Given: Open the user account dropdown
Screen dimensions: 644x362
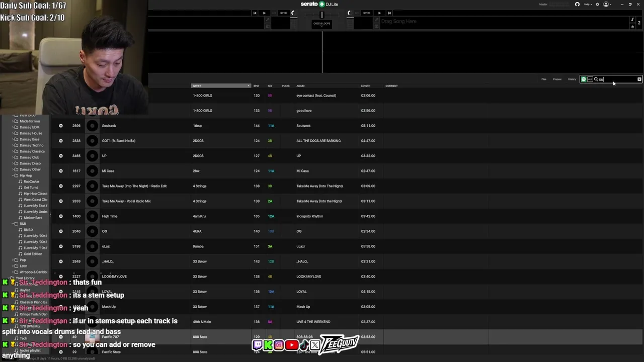Looking at the screenshot, I should point(607,4).
